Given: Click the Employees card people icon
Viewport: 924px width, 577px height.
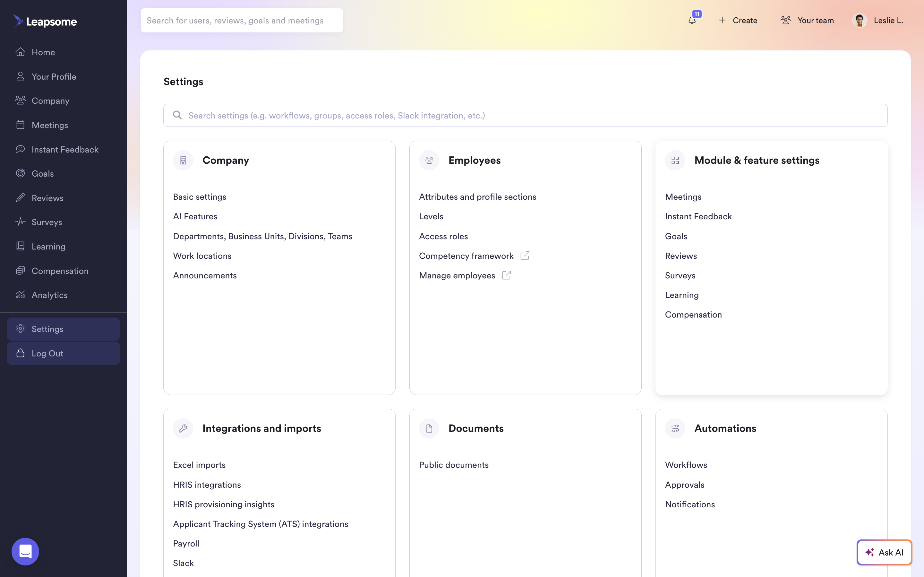Looking at the screenshot, I should pos(429,160).
